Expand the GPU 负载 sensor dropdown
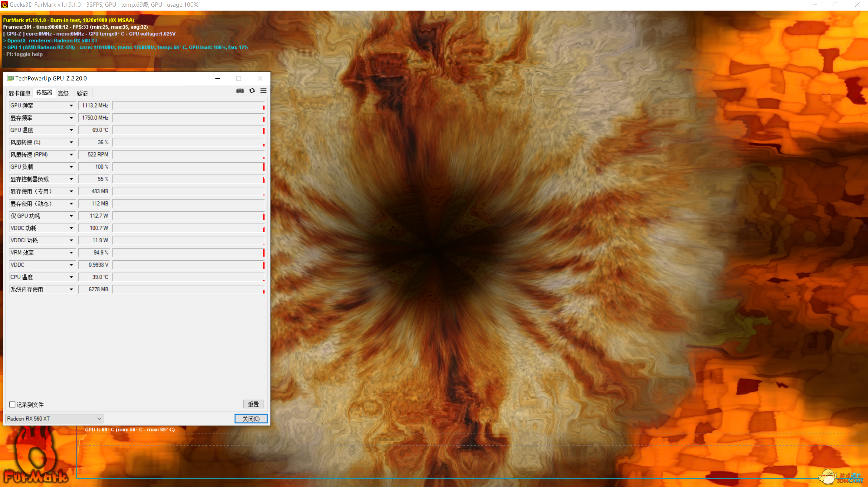Screen dimensions: 868x487 [71, 167]
